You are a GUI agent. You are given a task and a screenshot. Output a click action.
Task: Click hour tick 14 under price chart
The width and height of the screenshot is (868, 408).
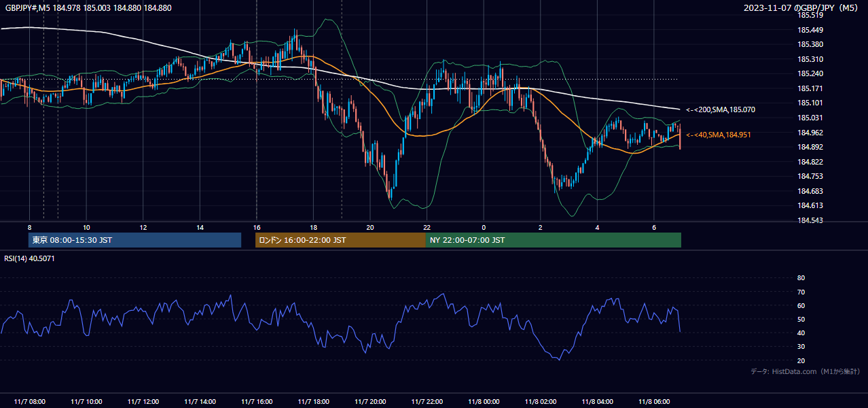(200, 227)
